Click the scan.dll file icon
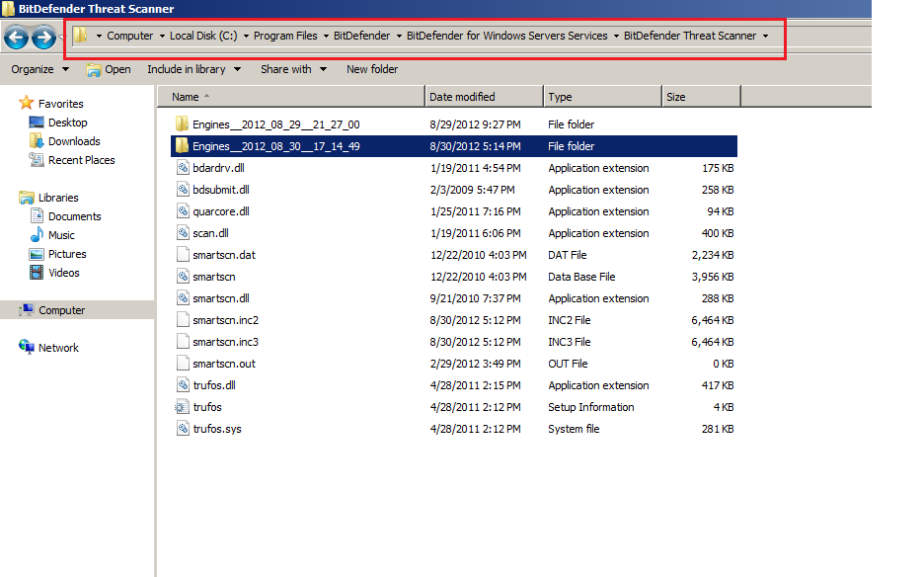 coord(183,233)
